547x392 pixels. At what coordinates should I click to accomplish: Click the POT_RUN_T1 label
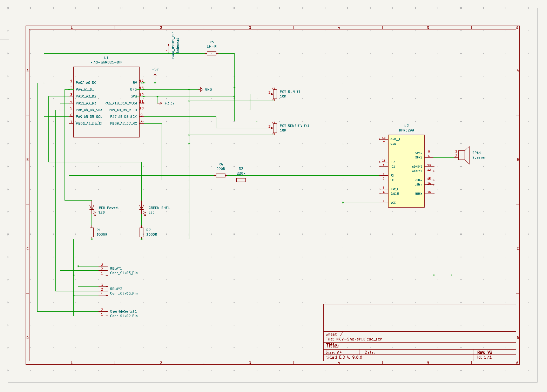[x=290, y=92]
